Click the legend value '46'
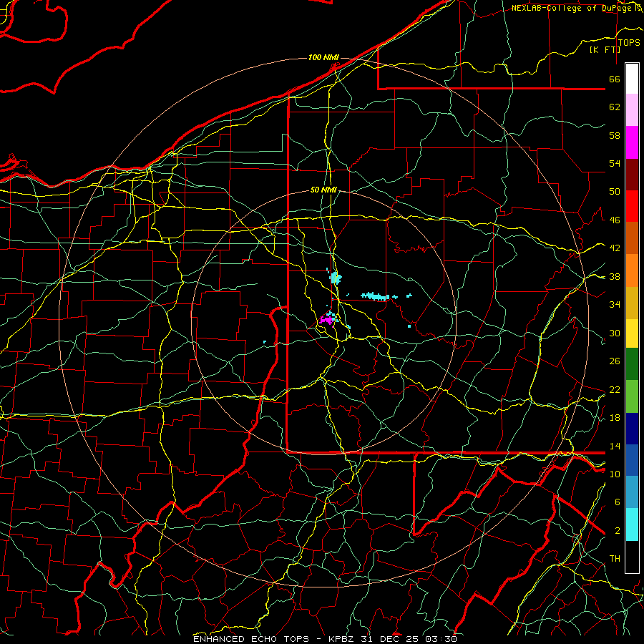 (615, 220)
